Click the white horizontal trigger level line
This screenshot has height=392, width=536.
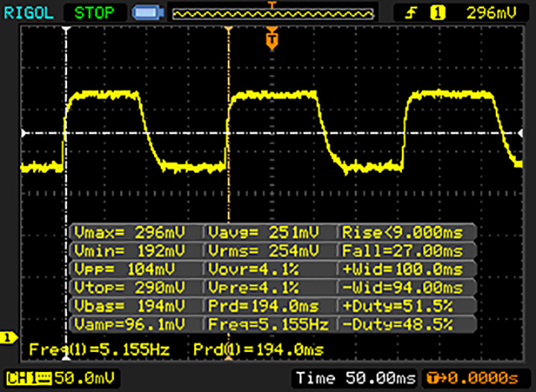[271, 133]
